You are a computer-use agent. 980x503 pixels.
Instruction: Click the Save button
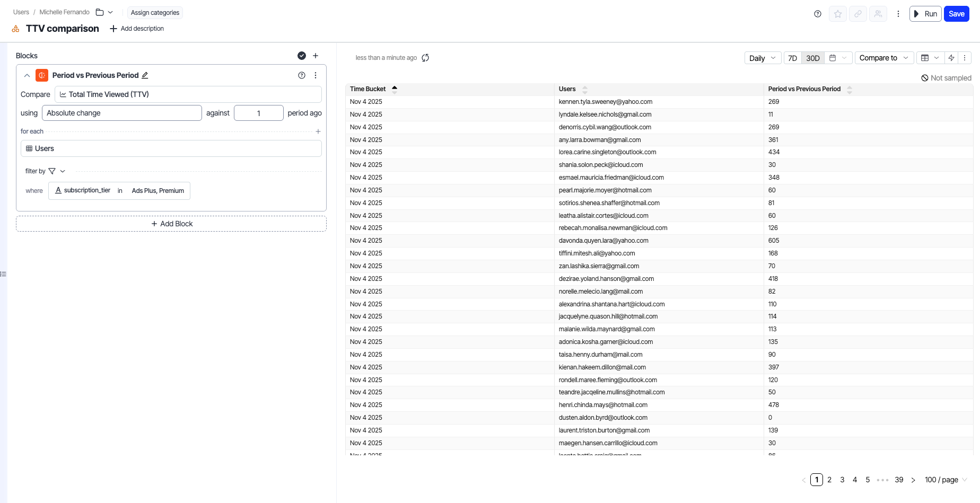(x=956, y=14)
